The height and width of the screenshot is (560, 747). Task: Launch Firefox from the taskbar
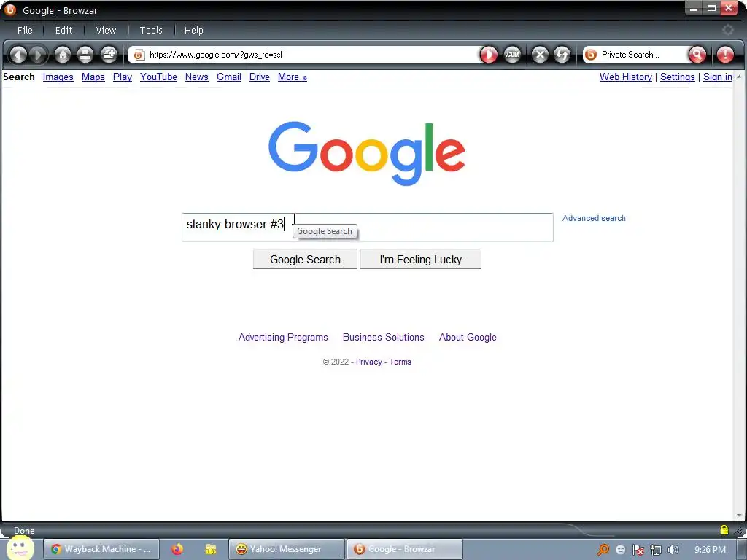coord(177,549)
